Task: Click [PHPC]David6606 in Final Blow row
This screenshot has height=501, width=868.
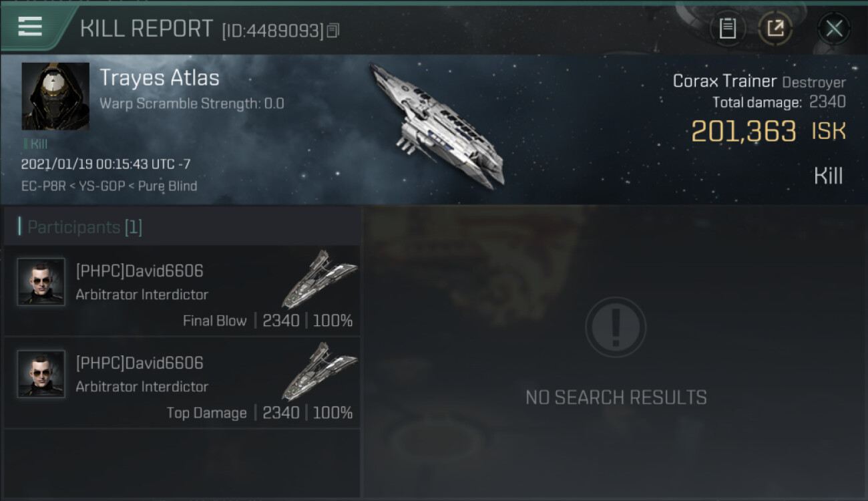Action: point(140,271)
